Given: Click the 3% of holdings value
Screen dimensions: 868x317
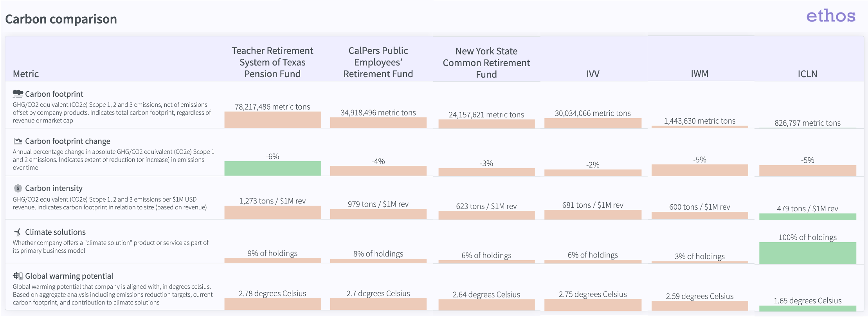Looking at the screenshot, I should click(x=700, y=256).
